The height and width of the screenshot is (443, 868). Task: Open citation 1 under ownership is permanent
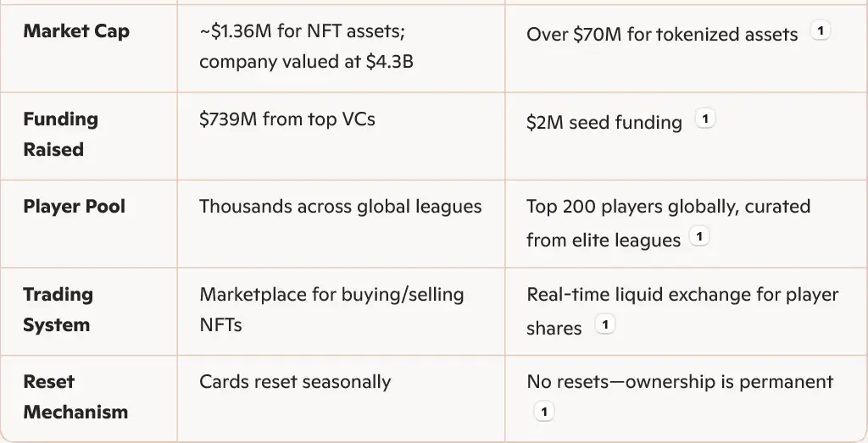pyautogui.click(x=543, y=412)
